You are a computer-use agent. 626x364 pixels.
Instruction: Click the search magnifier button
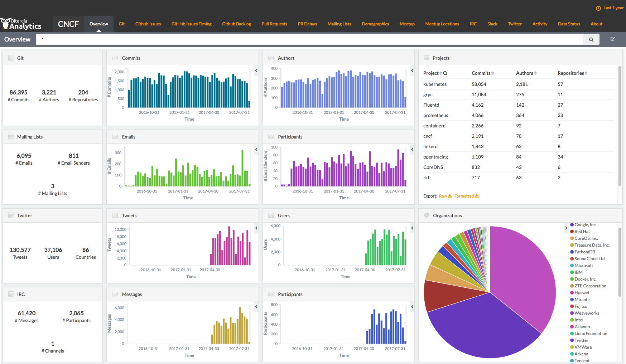tap(591, 40)
